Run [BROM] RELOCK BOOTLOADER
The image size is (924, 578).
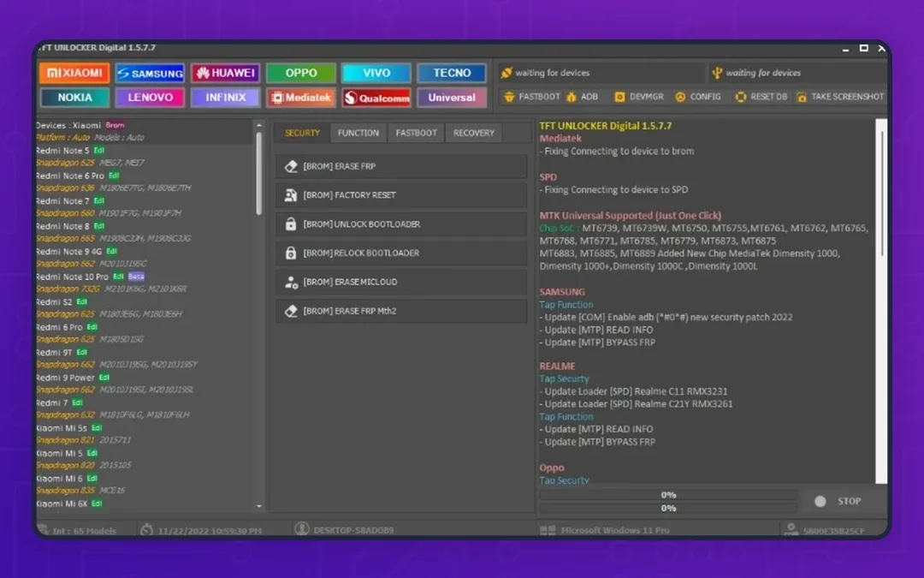[x=400, y=253]
